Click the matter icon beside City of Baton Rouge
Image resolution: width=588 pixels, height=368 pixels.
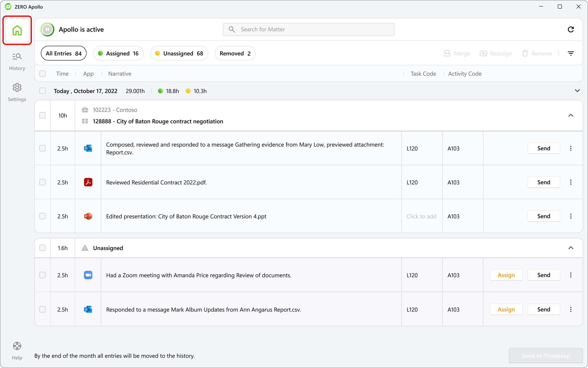click(85, 121)
